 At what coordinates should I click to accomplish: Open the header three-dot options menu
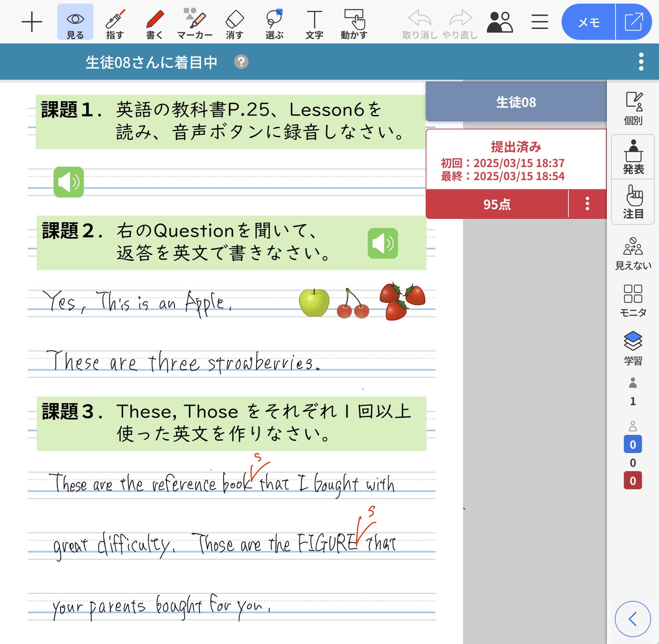pos(641,62)
